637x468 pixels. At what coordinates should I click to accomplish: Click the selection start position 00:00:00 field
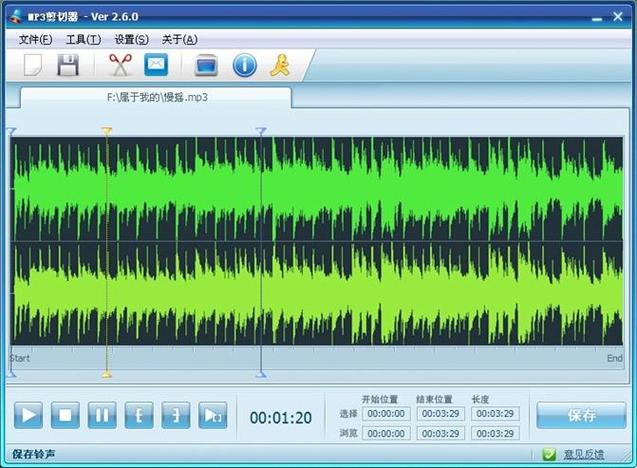pos(386,414)
